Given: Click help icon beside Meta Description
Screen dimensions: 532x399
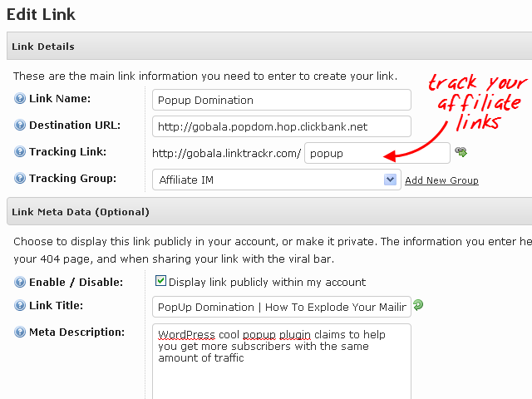Looking at the screenshot, I should (x=20, y=332).
